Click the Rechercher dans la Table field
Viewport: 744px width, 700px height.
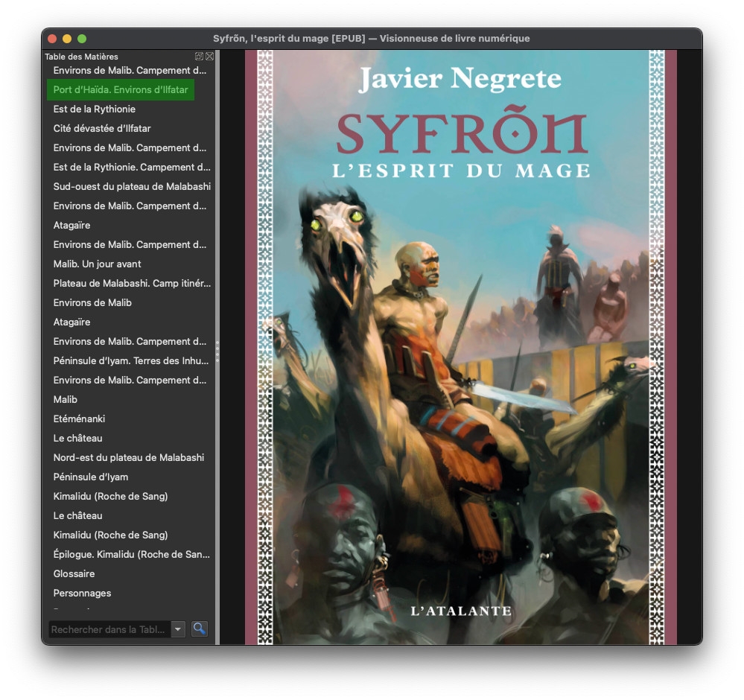point(109,629)
